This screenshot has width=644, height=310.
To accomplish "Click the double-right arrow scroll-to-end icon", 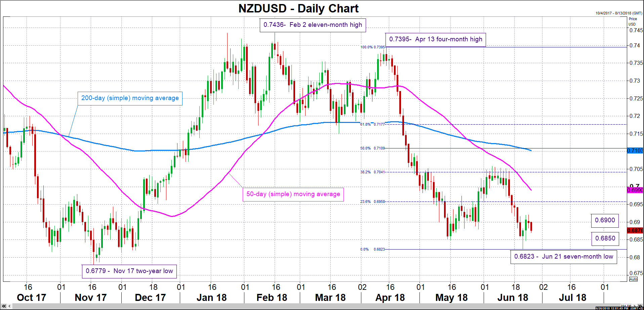I will pyautogui.click(x=641, y=306).
